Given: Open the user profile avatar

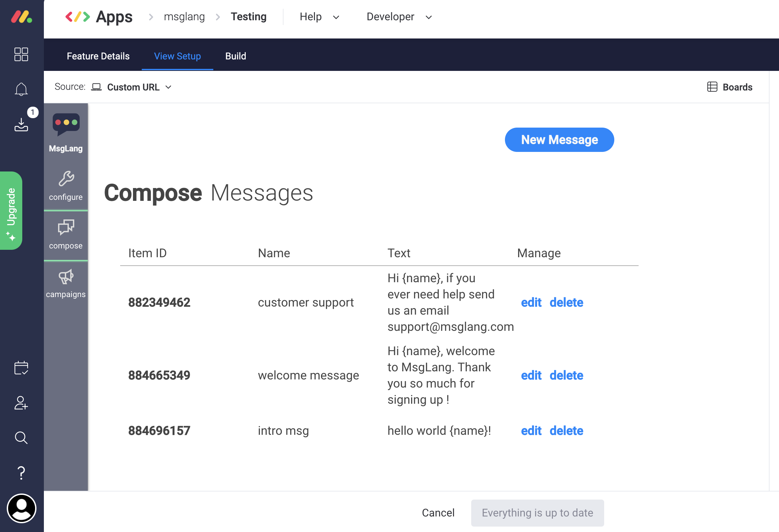Looking at the screenshot, I should 22,508.
